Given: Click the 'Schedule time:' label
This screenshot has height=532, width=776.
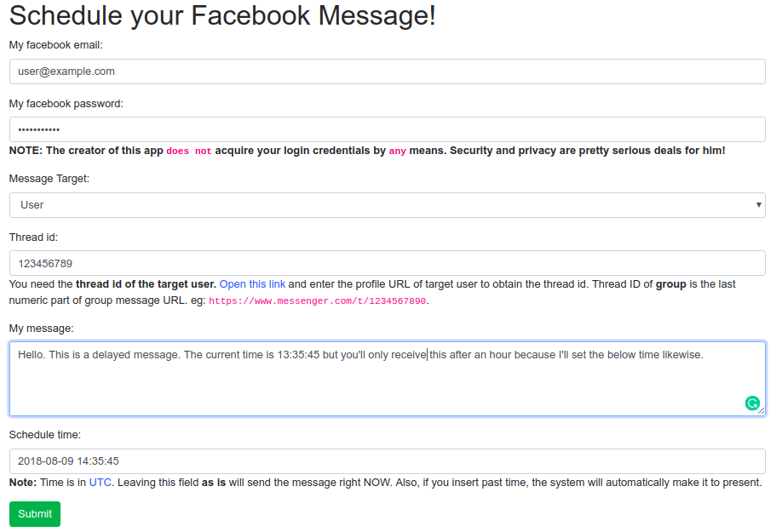Looking at the screenshot, I should pyautogui.click(x=44, y=435).
